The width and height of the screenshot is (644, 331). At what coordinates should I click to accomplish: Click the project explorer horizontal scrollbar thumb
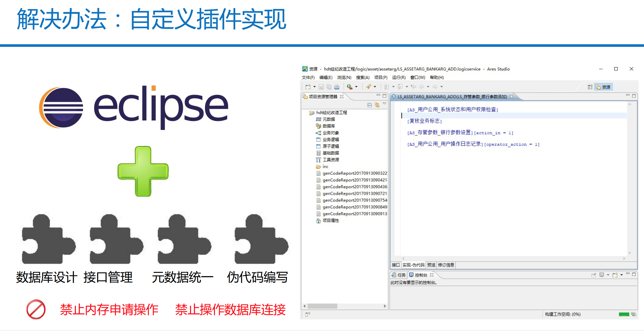point(322,306)
